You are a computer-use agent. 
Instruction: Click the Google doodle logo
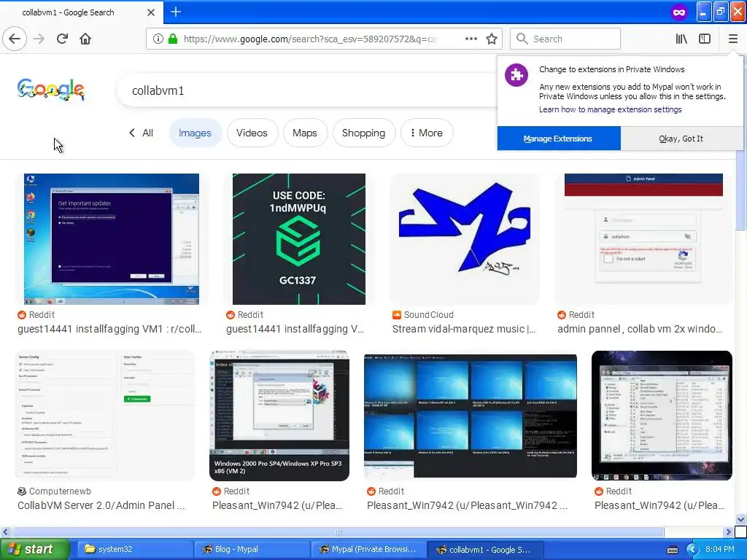click(51, 90)
